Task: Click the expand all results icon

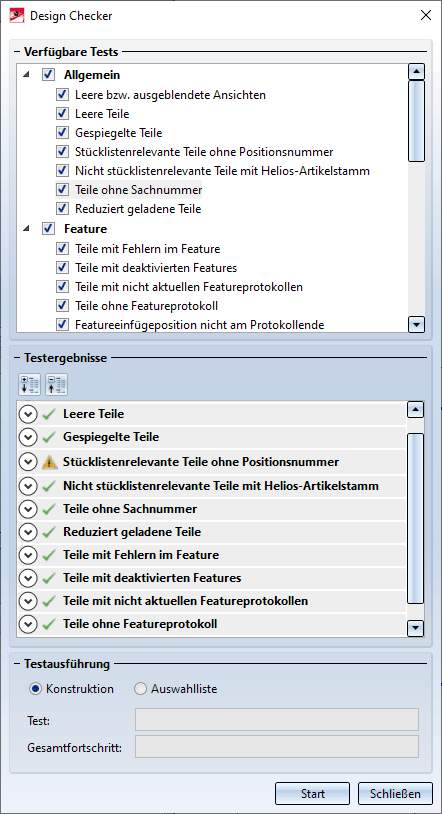Action: 29,385
